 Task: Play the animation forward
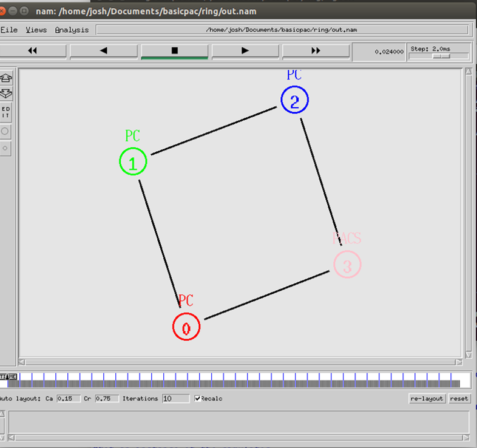coord(245,51)
